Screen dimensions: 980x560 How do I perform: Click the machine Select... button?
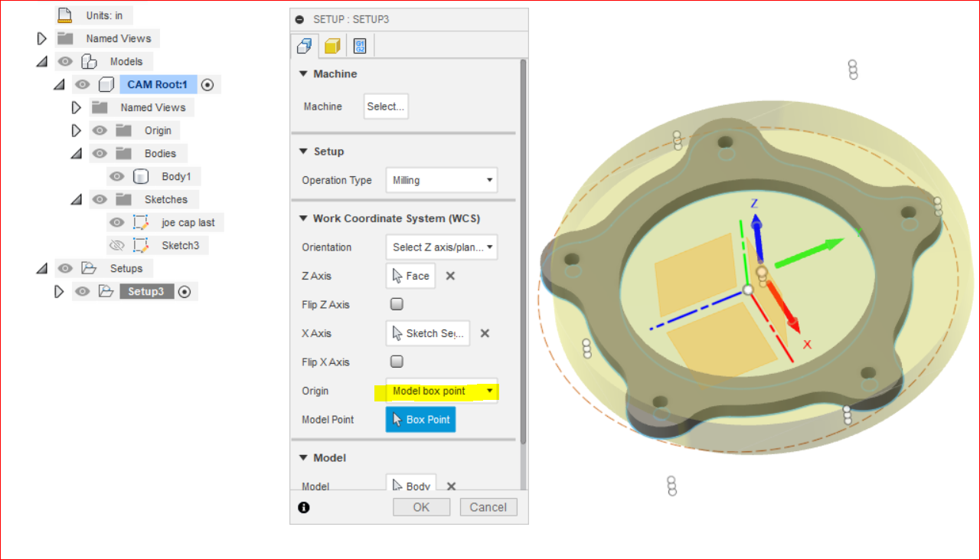(x=386, y=106)
